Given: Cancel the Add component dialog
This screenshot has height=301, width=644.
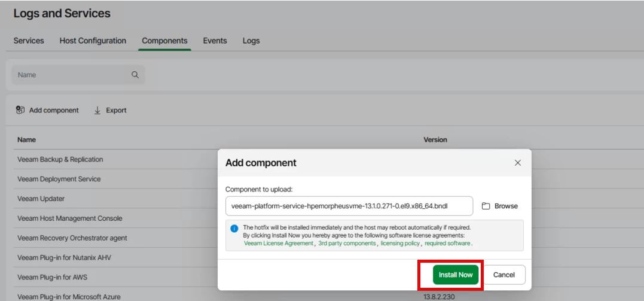Looking at the screenshot, I should click(x=504, y=275).
